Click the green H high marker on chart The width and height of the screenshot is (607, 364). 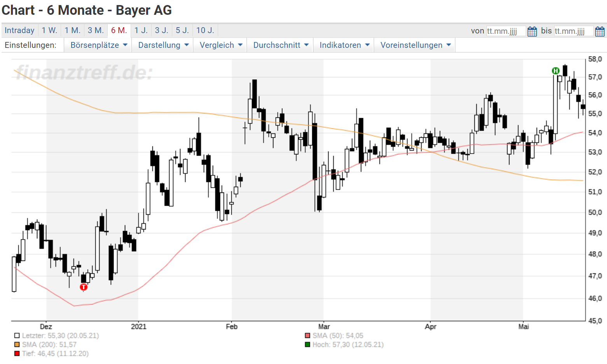coord(556,71)
